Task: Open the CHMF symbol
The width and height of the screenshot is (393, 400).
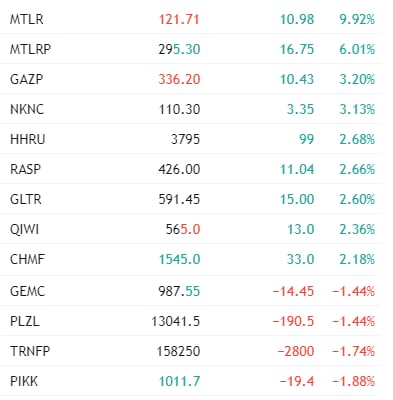Action: (x=27, y=259)
